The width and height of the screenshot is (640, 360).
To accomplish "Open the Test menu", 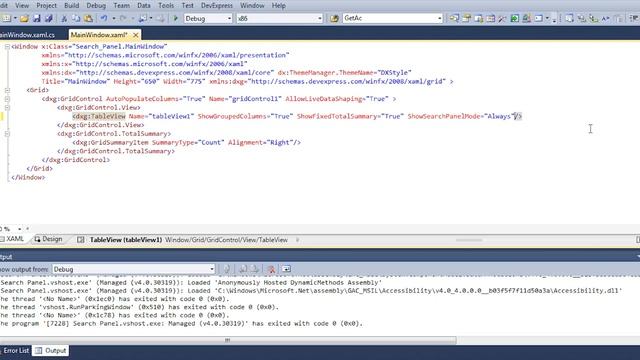I will pos(187,6).
